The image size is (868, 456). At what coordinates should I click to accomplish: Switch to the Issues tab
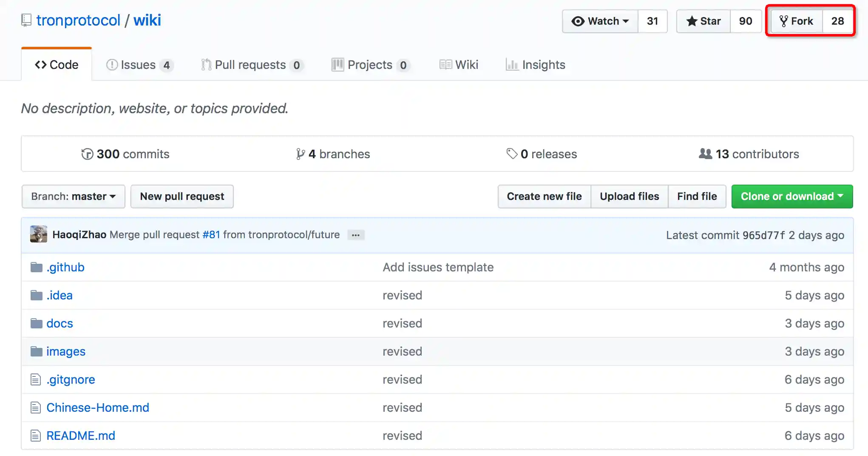click(x=139, y=65)
